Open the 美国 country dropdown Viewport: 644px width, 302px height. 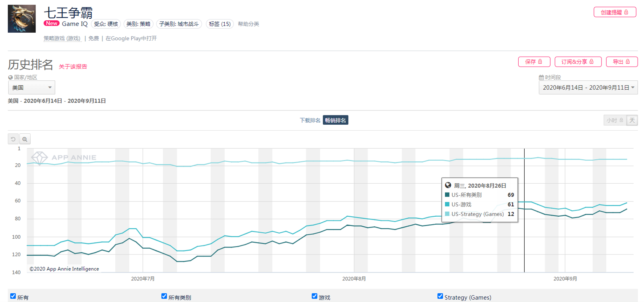(32, 88)
